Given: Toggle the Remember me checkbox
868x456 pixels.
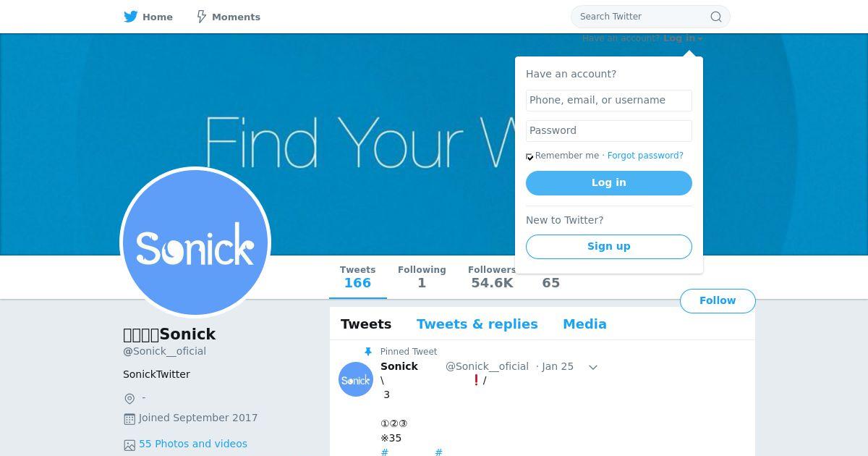Looking at the screenshot, I should 529,156.
